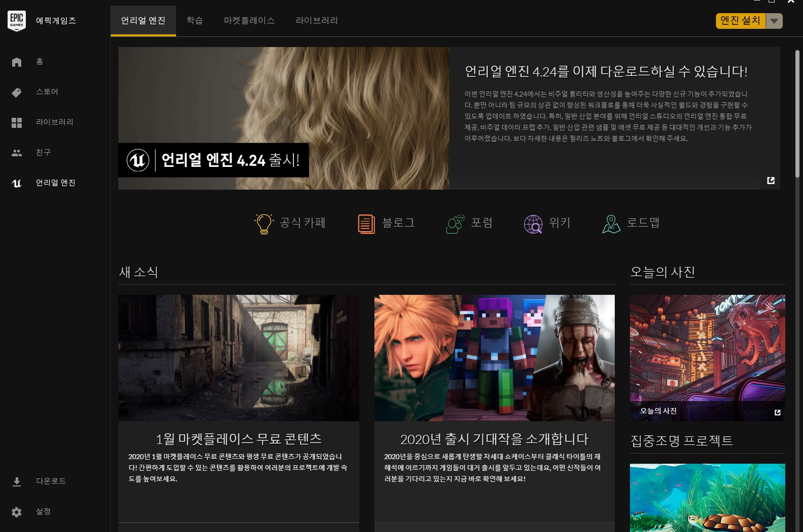803x532 pixels.
Task: Open the 위키 link text
Action: point(560,223)
